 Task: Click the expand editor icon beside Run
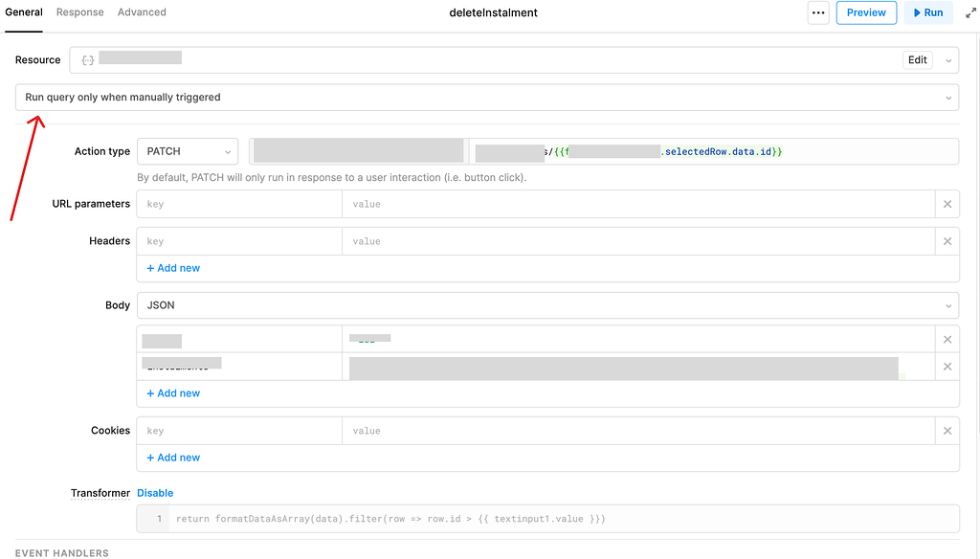pos(969,12)
